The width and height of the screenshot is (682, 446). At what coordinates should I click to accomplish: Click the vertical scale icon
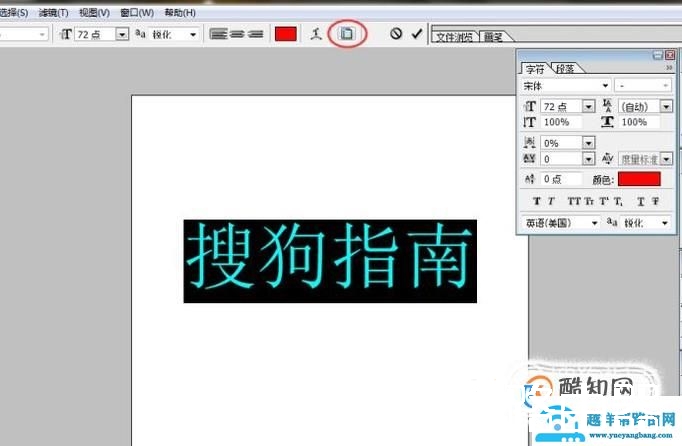(529, 122)
